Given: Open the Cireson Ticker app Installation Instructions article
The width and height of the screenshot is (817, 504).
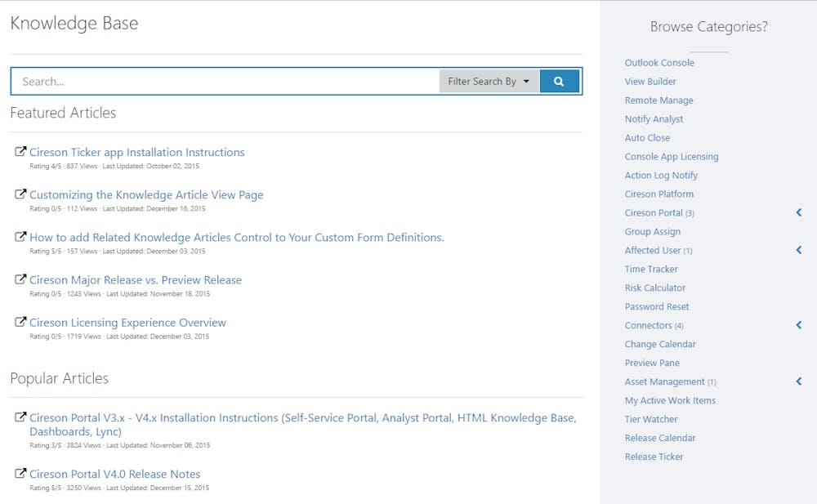Looking at the screenshot, I should click(136, 152).
